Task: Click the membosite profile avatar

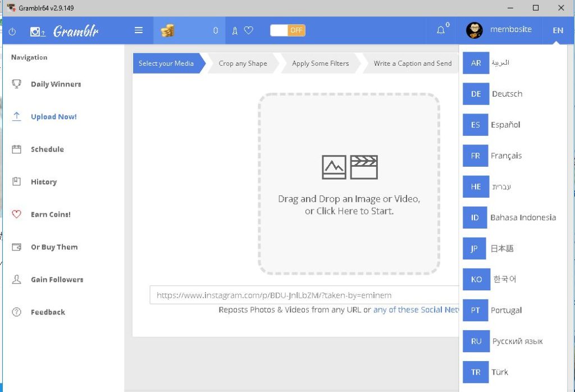Action: point(474,30)
